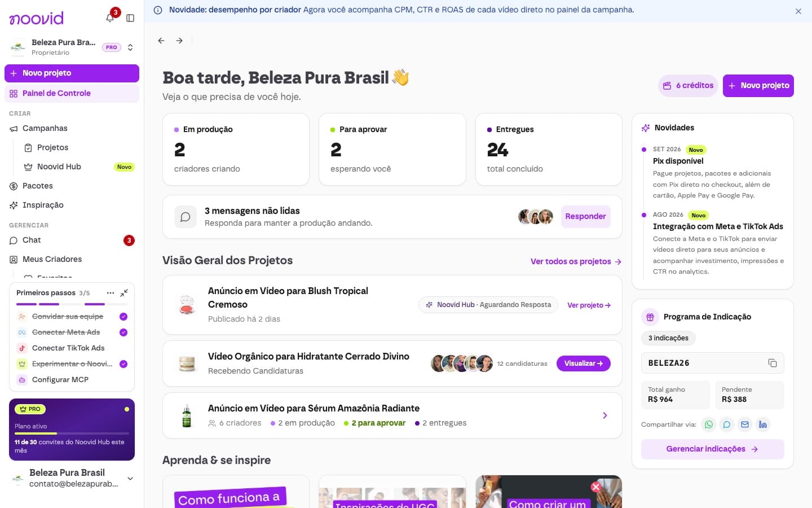812x508 pixels.
Task: Click the 6 créditos button
Action: coord(688,86)
